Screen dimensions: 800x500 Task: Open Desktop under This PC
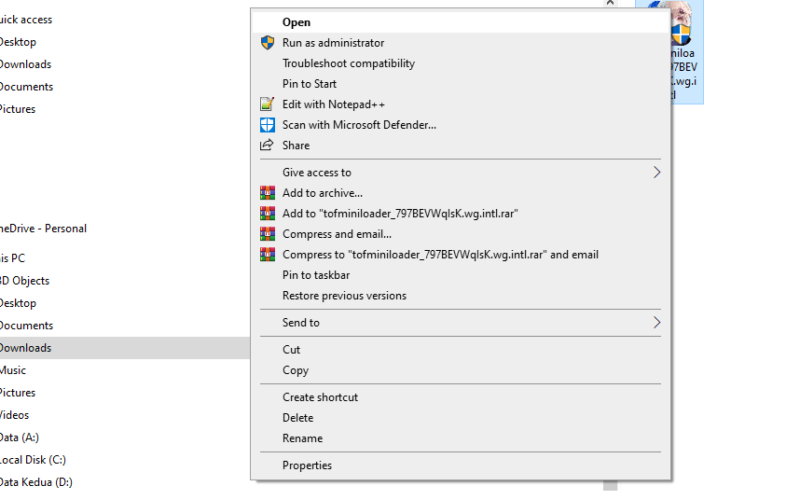click(x=18, y=303)
